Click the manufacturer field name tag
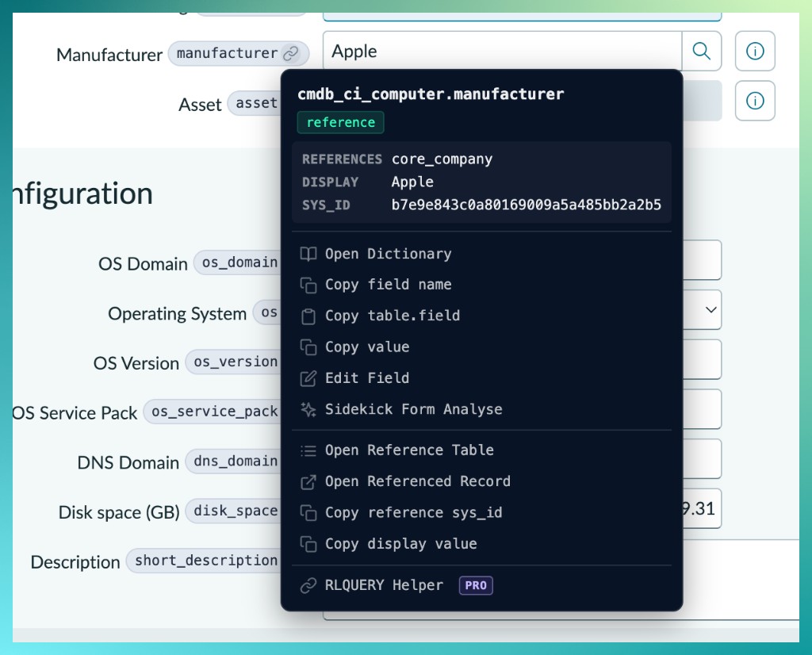This screenshot has width=812, height=655. coord(238,53)
